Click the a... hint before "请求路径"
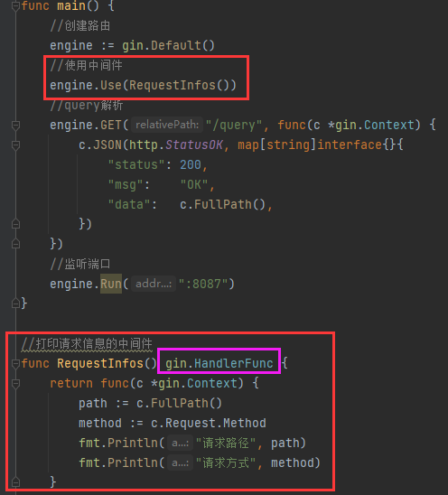The width and height of the screenshot is (448, 495). tap(180, 443)
